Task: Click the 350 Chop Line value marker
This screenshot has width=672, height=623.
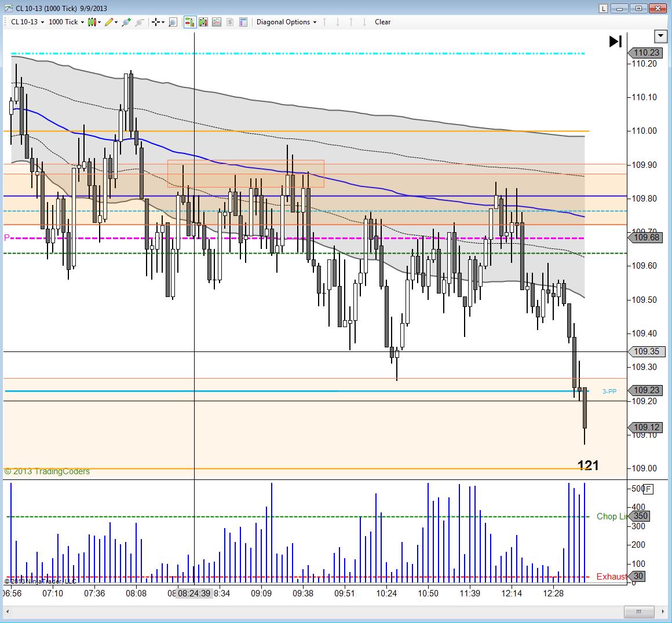Action: 640,516
